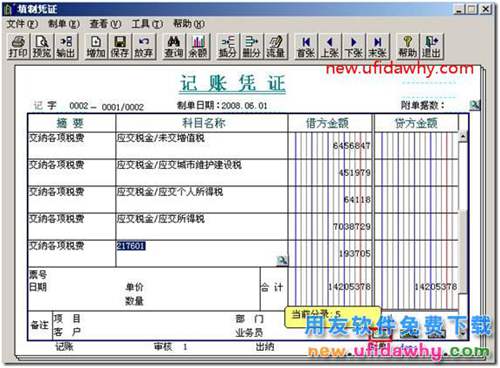Screen dimensions: 500x368
Task: Open 帮助 (Help) toolbar icon
Action: [408, 47]
